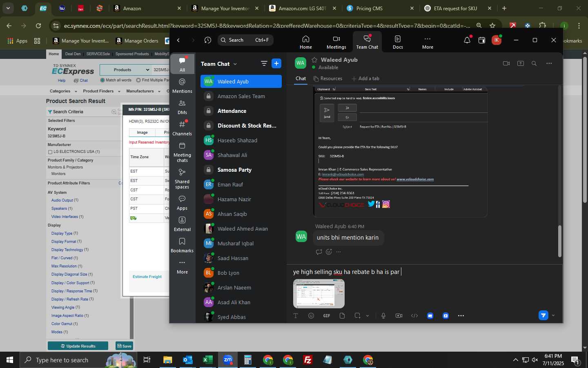588x368 pixels.
Task: Search within Waleed Ayub chat
Action: (x=534, y=63)
